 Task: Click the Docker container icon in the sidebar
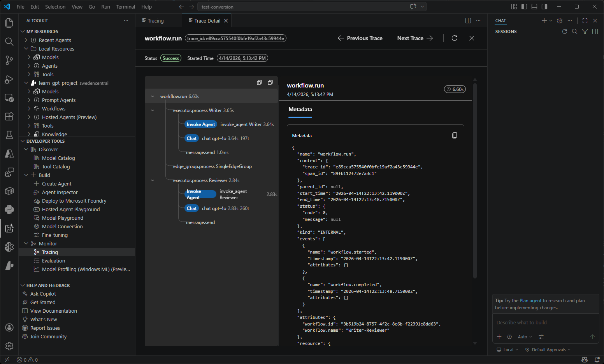click(x=9, y=191)
